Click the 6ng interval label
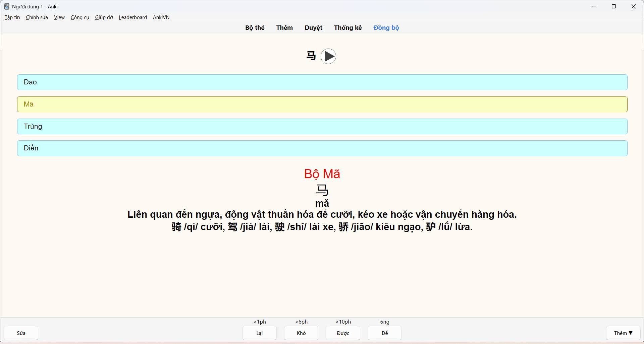644x344 pixels. click(385, 322)
